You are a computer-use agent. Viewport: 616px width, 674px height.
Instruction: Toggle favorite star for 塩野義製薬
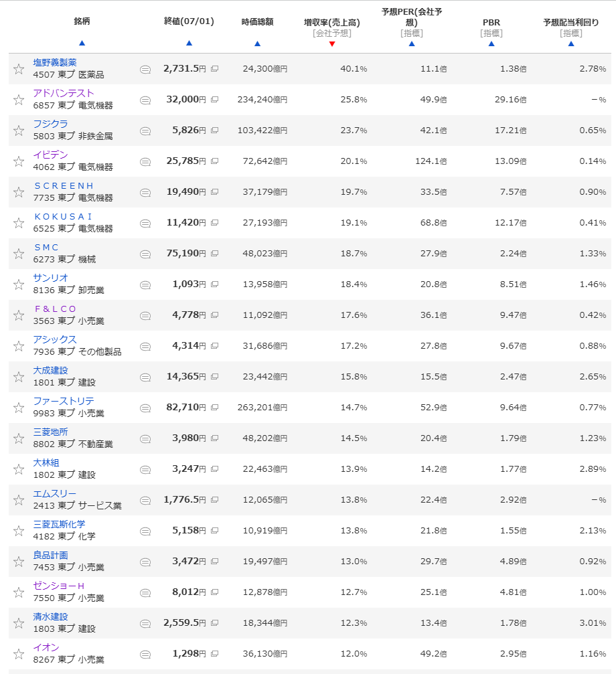coord(19,69)
